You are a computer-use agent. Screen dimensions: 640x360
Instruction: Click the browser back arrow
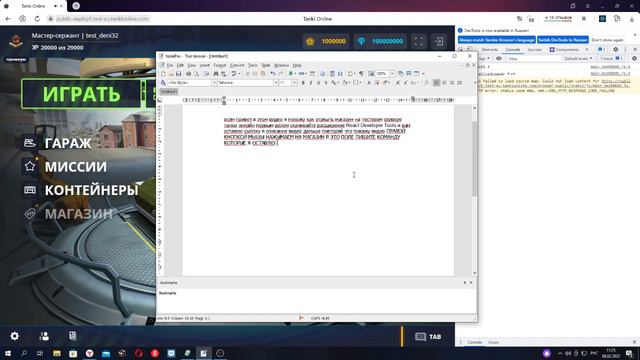(8, 19)
